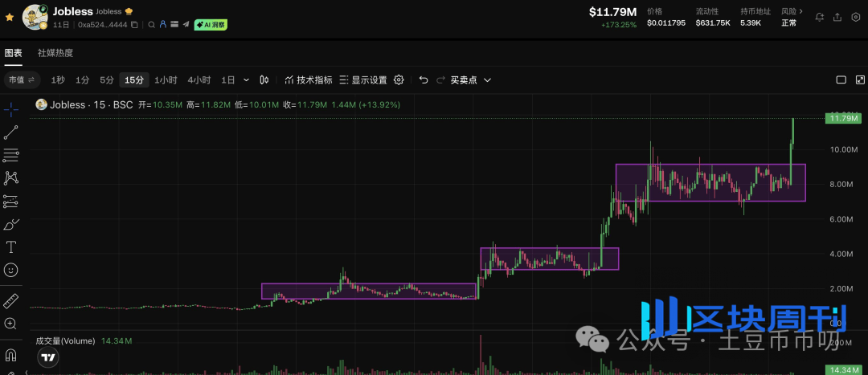
Task: Add price alert bell icon
Action: 819,17
